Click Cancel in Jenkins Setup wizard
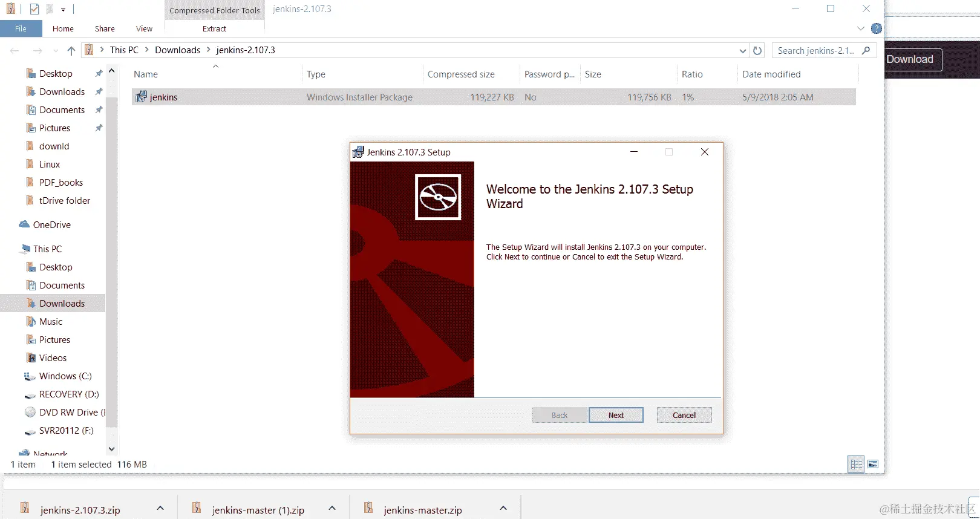Viewport: 980px width, 519px height. [x=684, y=415]
